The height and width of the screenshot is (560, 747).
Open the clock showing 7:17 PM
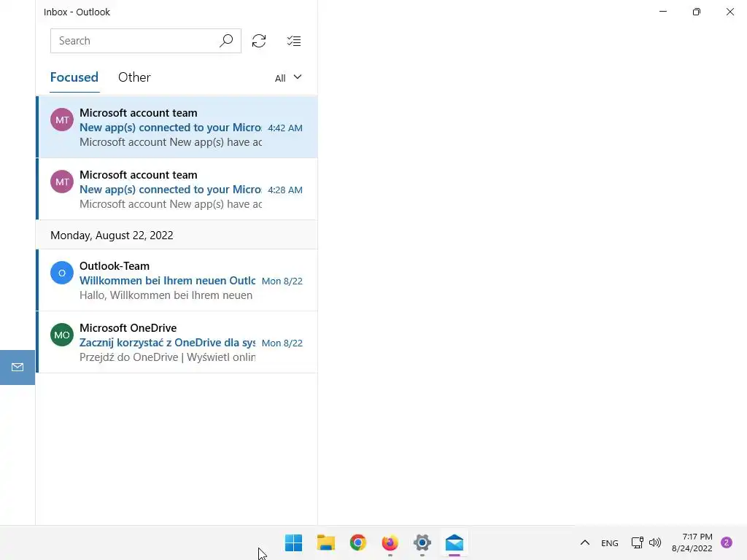pyautogui.click(x=692, y=542)
